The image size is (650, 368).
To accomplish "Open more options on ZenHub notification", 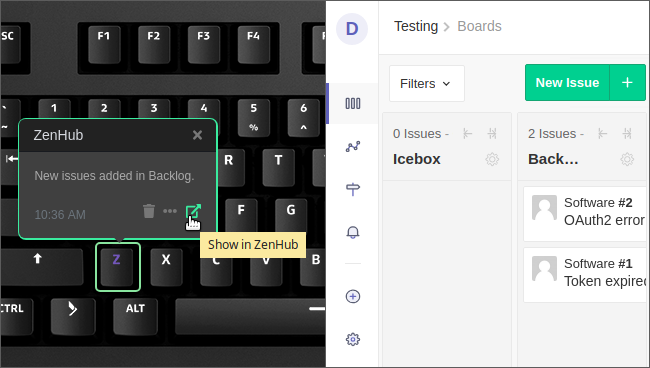I will click(x=170, y=211).
